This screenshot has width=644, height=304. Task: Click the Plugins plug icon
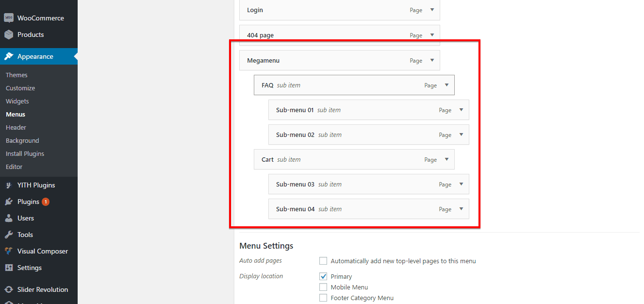tap(9, 202)
